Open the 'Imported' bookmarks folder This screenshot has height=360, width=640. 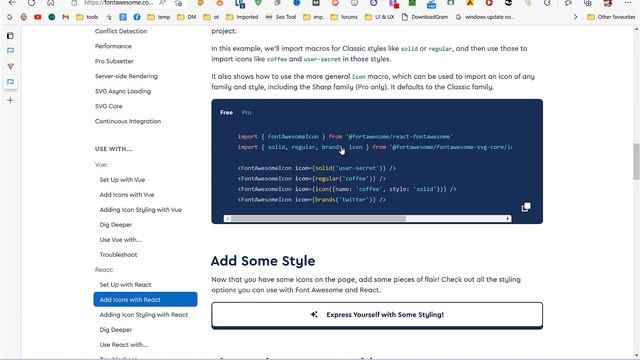pyautogui.click(x=242, y=17)
